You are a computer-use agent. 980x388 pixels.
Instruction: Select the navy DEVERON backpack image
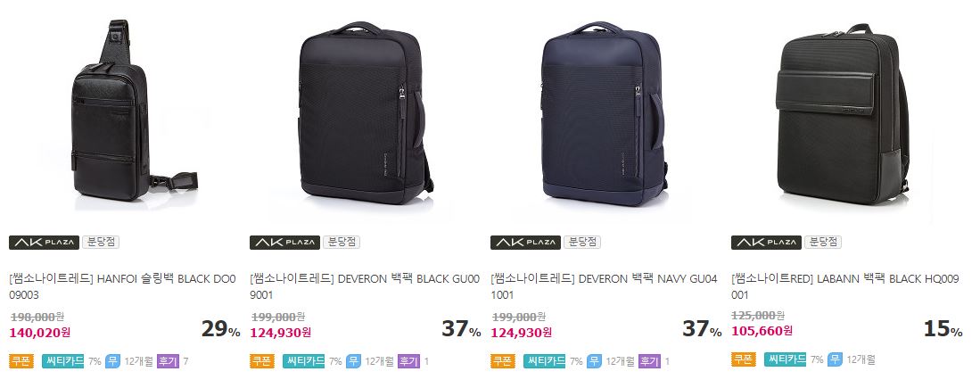pos(606,113)
